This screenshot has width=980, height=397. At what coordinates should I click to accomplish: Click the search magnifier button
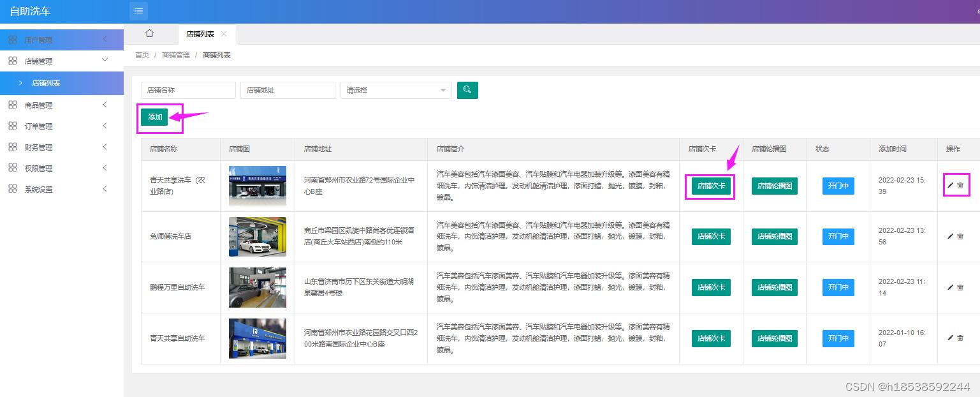click(467, 90)
